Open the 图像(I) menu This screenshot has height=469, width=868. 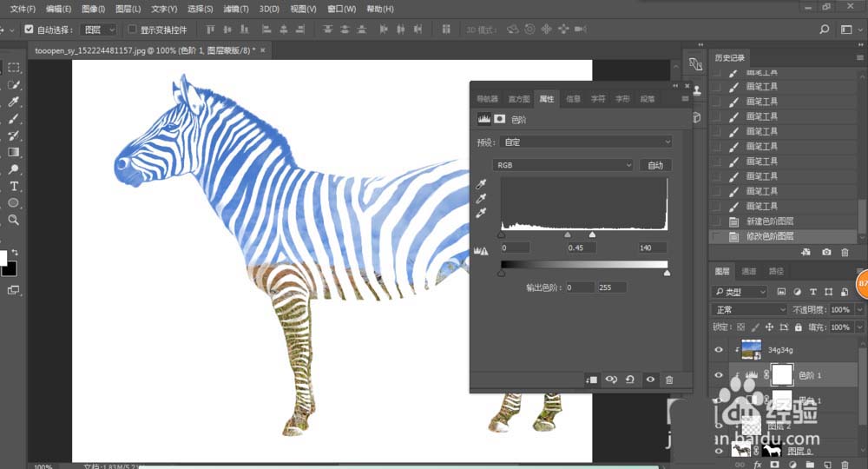[93, 9]
